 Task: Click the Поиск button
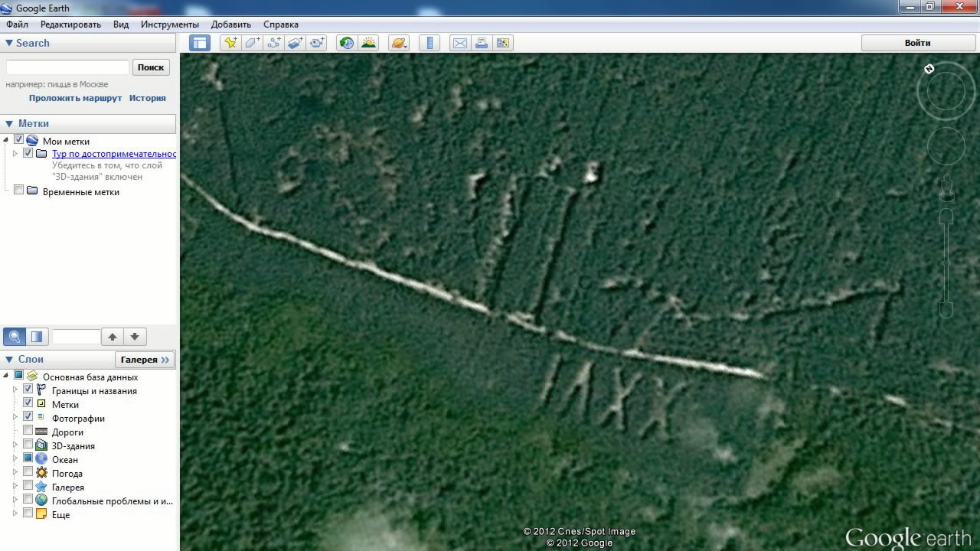click(x=151, y=67)
